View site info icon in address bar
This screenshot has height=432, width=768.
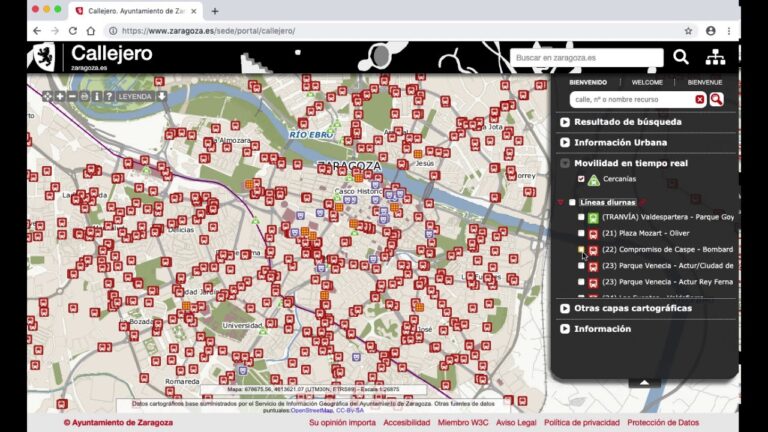[113, 31]
